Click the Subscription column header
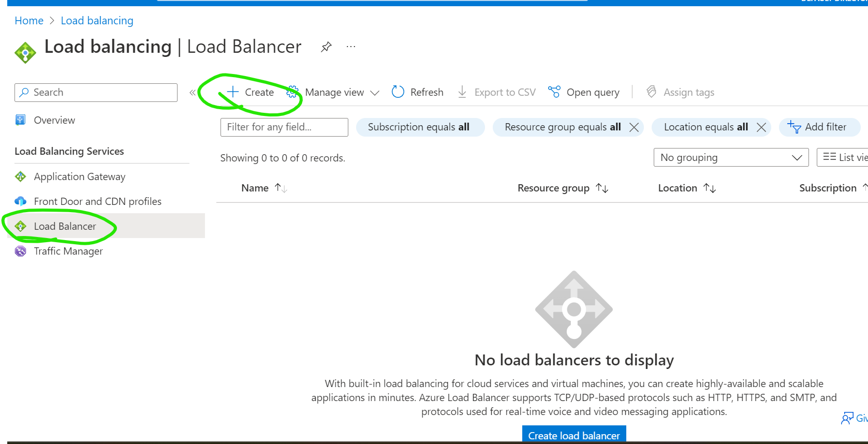The width and height of the screenshot is (868, 444). [828, 188]
